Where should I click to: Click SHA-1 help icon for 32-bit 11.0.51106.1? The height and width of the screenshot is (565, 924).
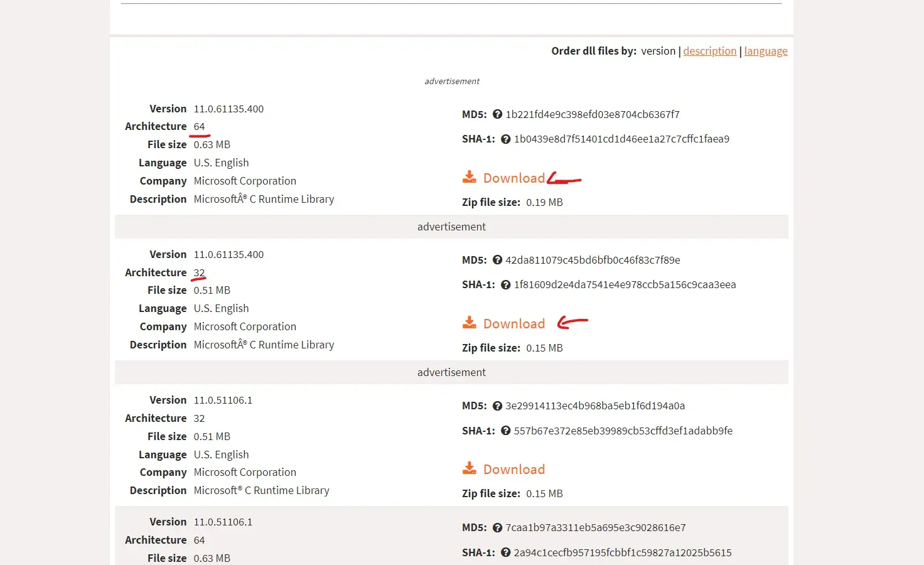click(506, 431)
